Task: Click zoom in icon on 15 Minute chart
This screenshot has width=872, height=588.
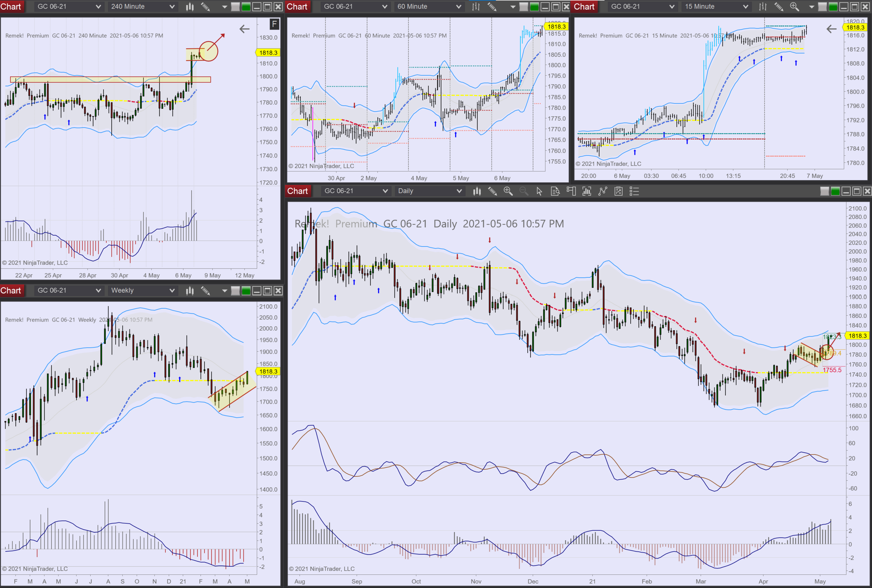Action: click(794, 7)
